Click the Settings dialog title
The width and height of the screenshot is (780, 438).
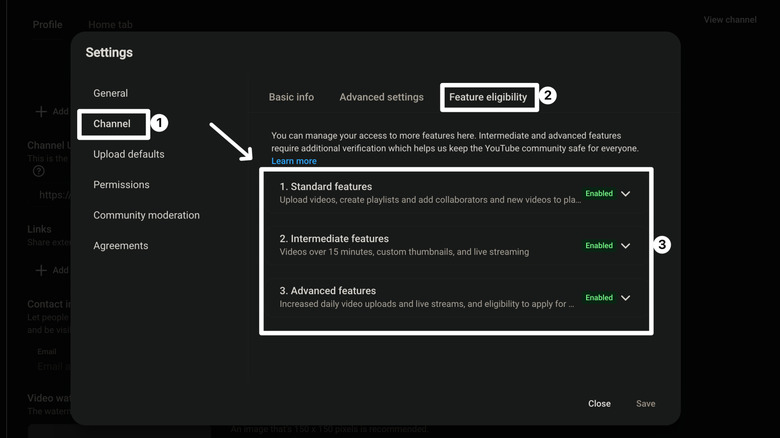109,52
